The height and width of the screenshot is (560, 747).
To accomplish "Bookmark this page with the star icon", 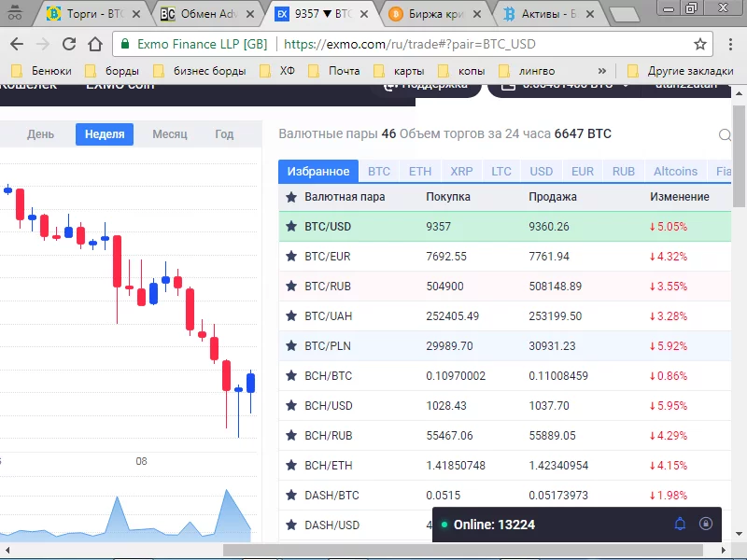I will coord(699,44).
